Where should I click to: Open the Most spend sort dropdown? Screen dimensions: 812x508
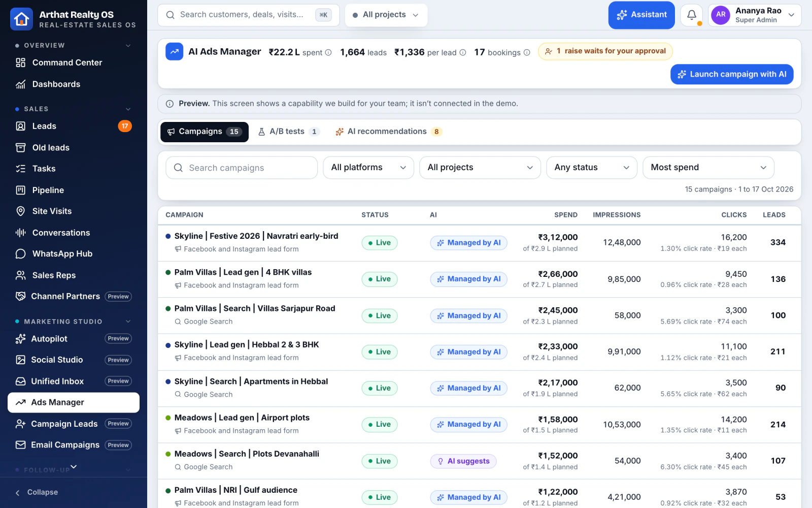tap(708, 168)
